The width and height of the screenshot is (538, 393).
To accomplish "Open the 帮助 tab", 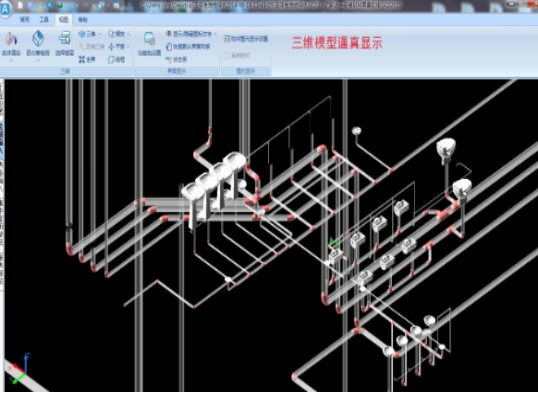I will click(83, 20).
